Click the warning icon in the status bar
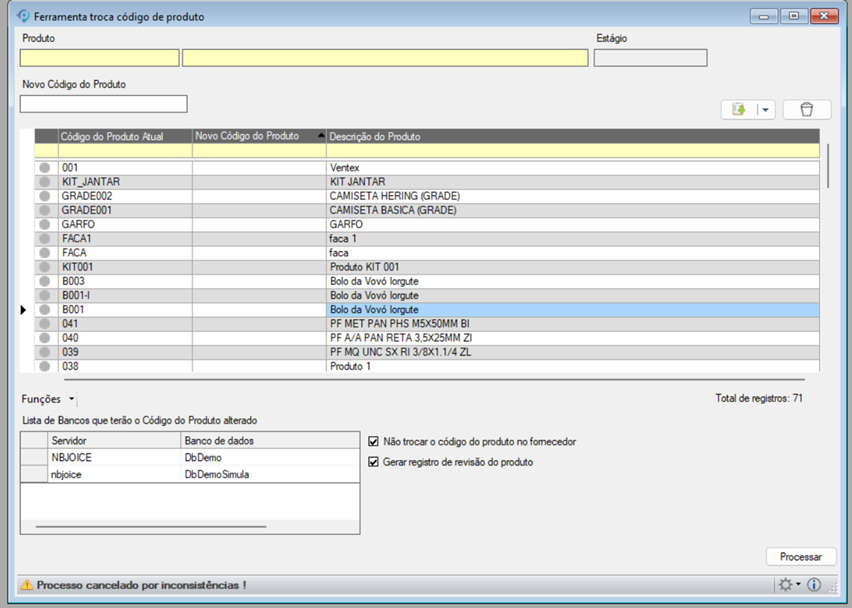This screenshot has width=852, height=608. (27, 585)
